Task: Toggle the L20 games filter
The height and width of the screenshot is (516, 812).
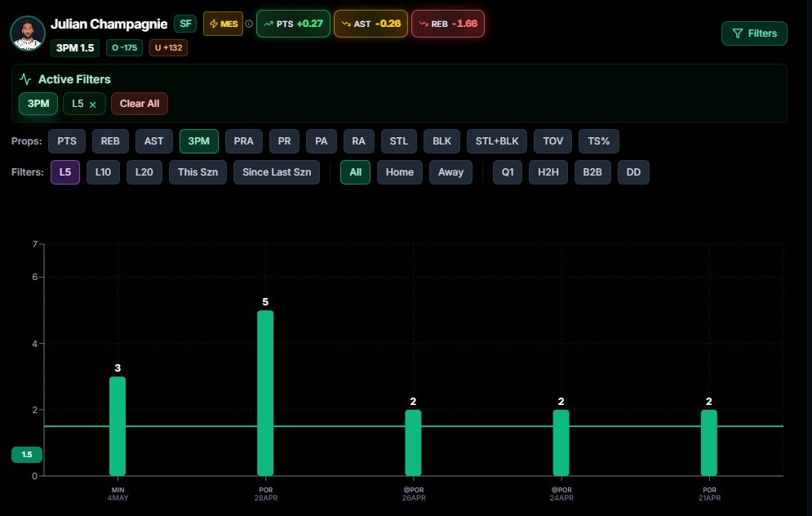Action: tap(144, 172)
